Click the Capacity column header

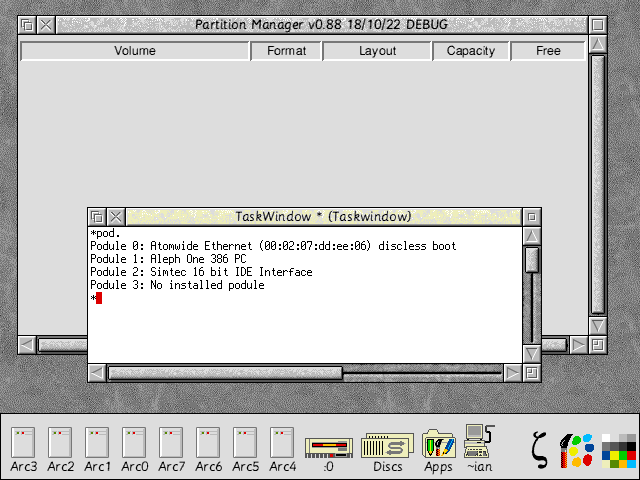(471, 51)
